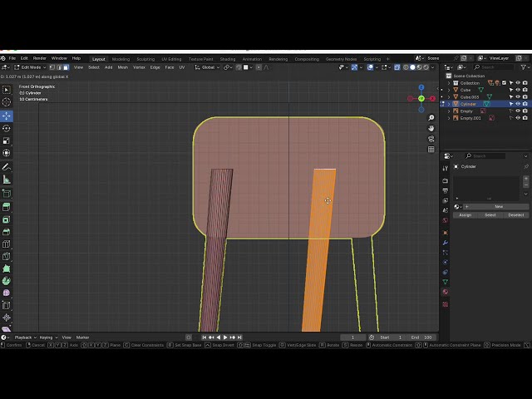The width and height of the screenshot is (532, 399).
Task: Expand the Cylinder item in outliner
Action: click(449, 104)
